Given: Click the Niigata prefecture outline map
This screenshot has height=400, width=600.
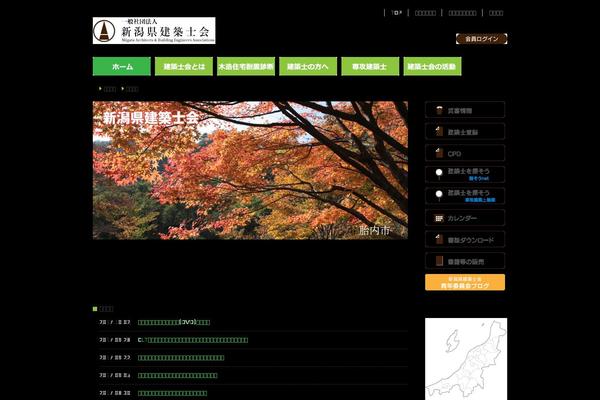Looking at the screenshot, I should click(x=466, y=359).
